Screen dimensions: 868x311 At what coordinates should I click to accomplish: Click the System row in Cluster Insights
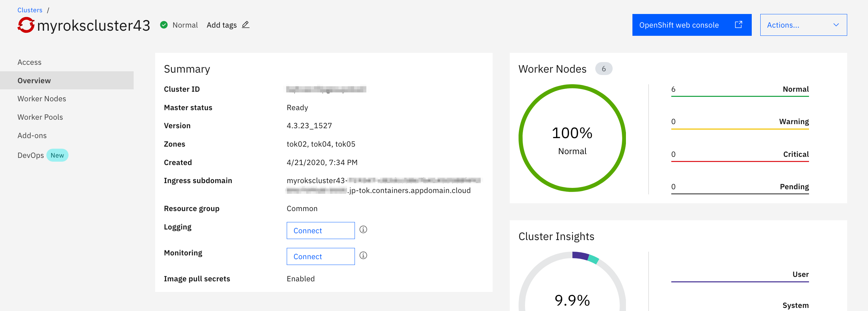(740, 306)
